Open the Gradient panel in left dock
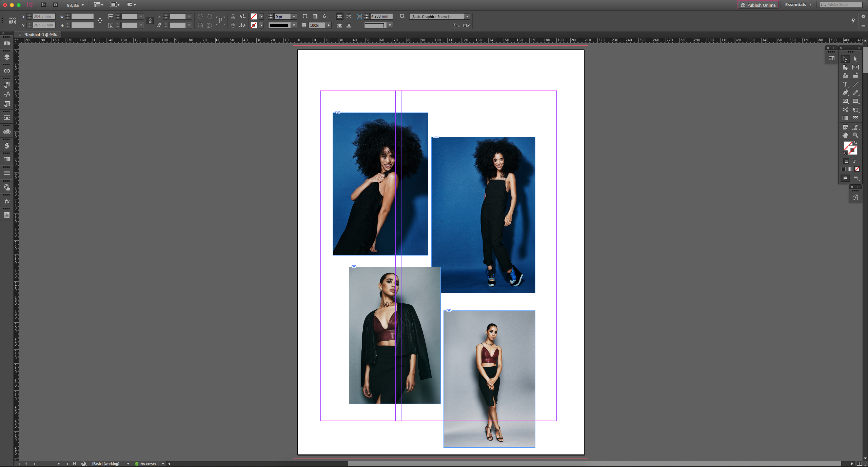This screenshot has width=868, height=467. click(7, 159)
